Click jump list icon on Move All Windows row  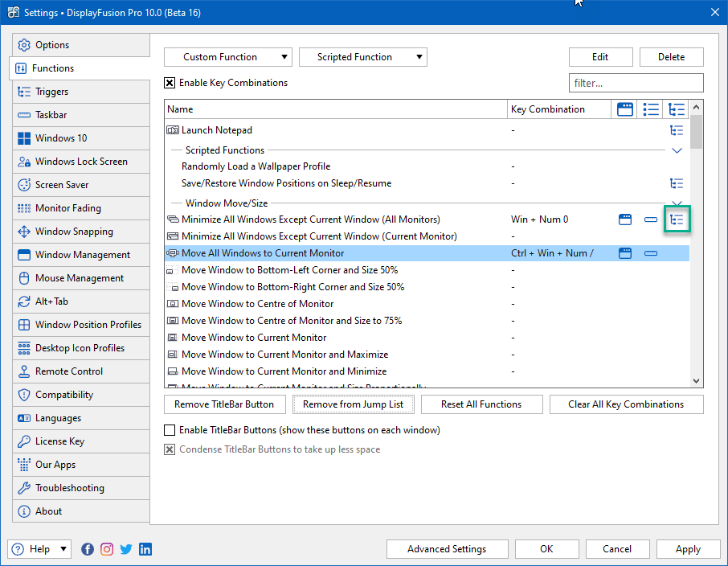tap(651, 253)
